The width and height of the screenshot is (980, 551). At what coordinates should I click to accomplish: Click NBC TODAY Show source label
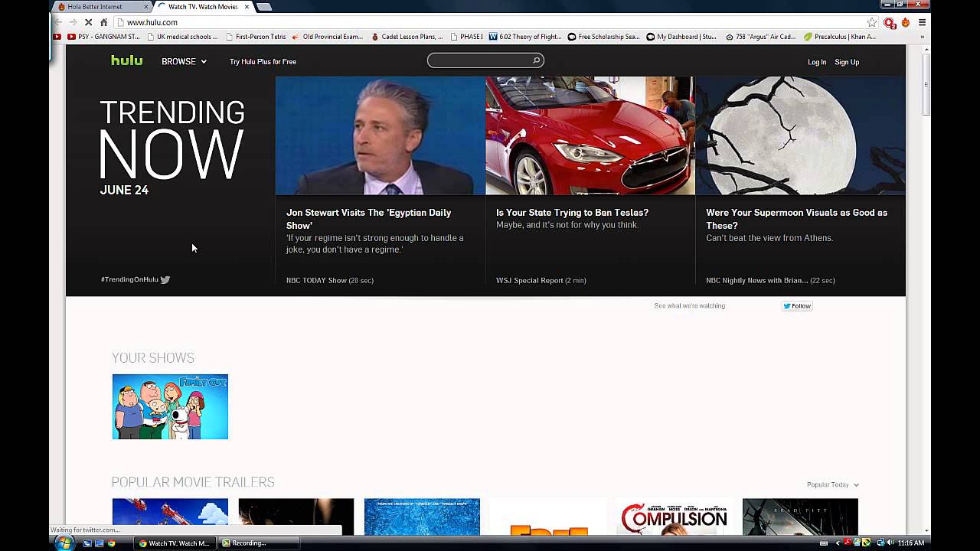click(x=316, y=281)
